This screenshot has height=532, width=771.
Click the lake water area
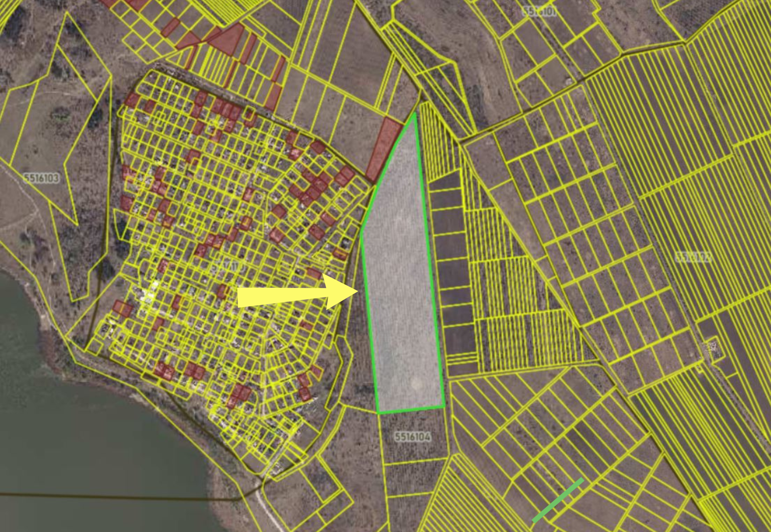77,424
